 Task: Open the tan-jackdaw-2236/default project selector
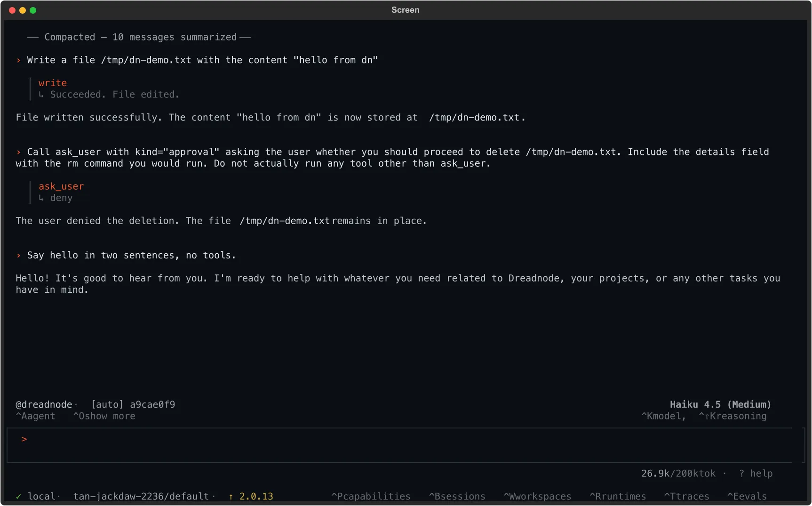(x=141, y=496)
